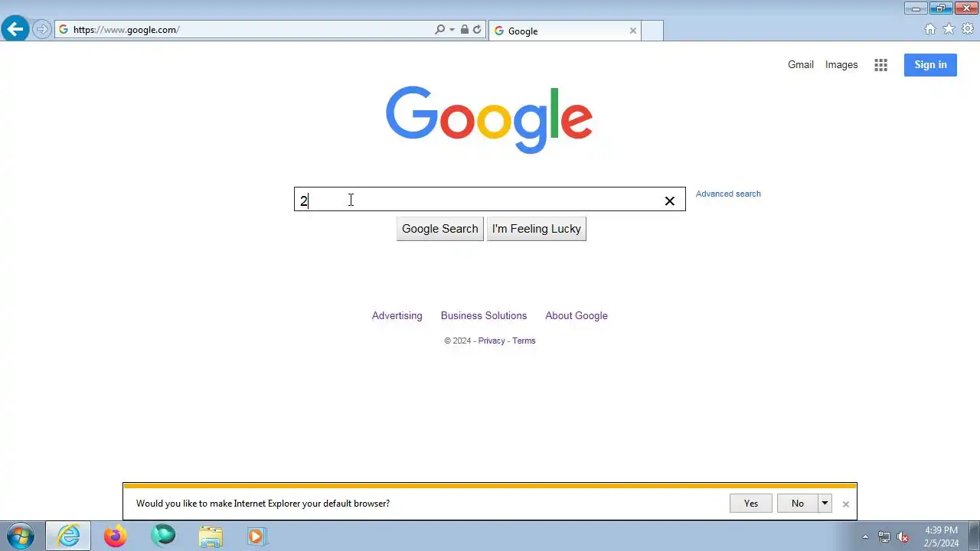Click the blue Sign in button
Screen dimensions: 980x551
coord(930,65)
